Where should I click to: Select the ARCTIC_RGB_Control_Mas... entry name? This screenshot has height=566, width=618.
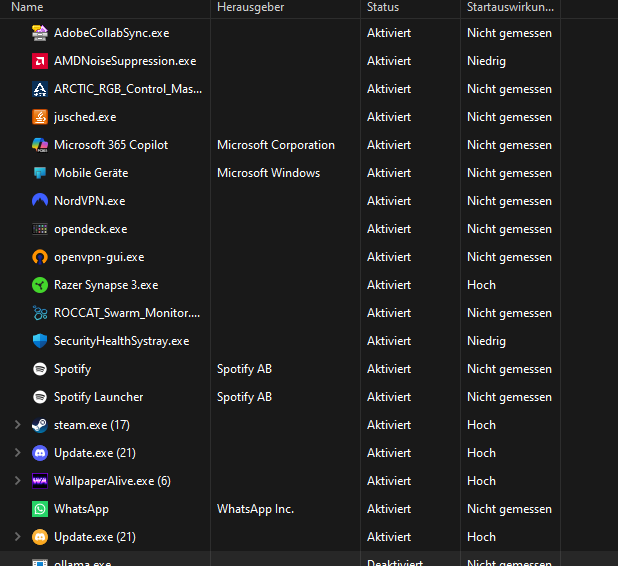(128, 89)
